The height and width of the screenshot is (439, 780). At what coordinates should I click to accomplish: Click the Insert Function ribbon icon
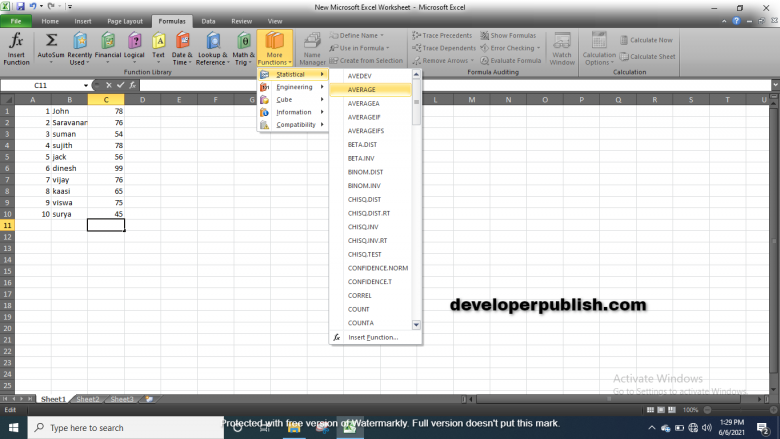click(16, 48)
